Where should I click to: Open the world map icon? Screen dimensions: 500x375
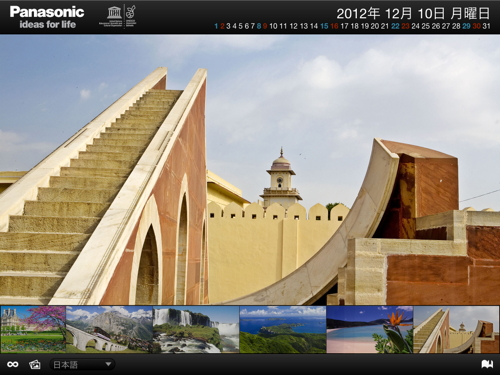(x=487, y=364)
